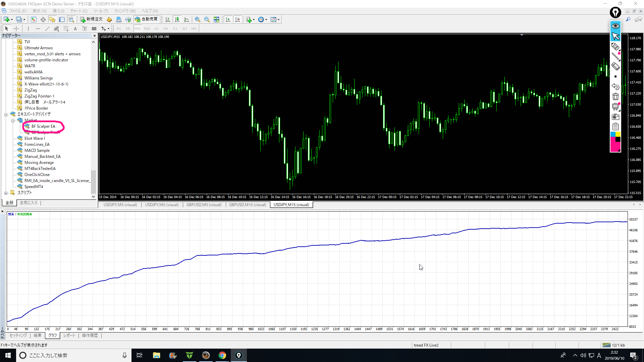
Task: Tile chart windows with the grid icon
Action: coord(216,19)
